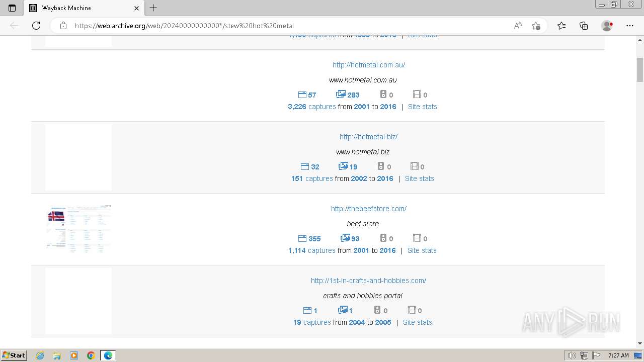The image size is (644, 362).
Task: Open media player from taskbar
Action: [74, 355]
